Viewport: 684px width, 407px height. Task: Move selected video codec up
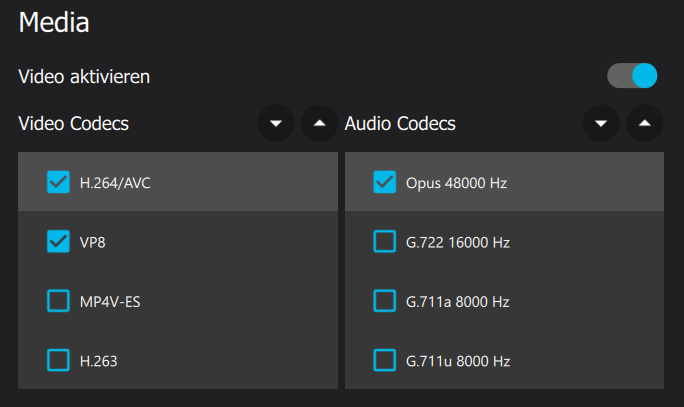(x=320, y=123)
